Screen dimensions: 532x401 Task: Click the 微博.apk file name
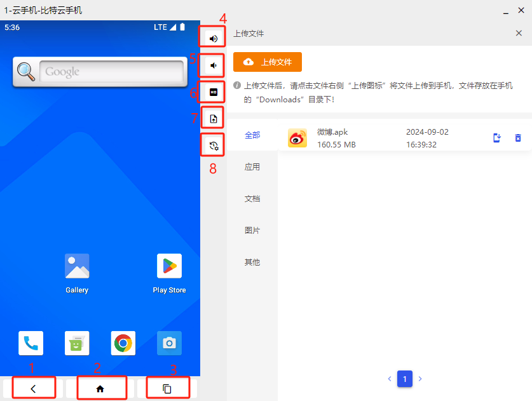click(x=332, y=132)
